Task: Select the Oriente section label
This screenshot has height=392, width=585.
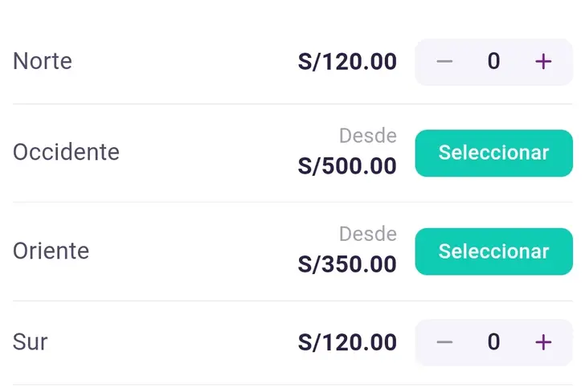Action: click(51, 251)
